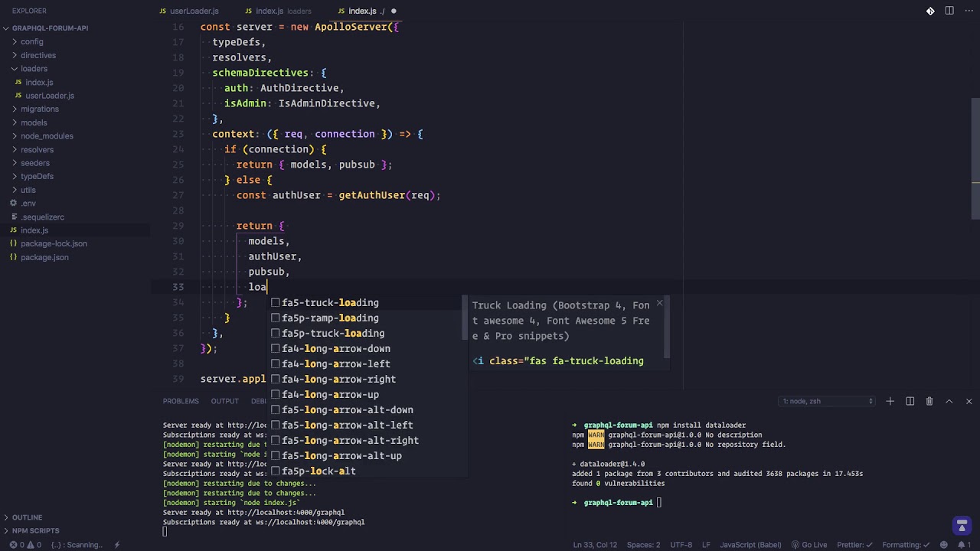This screenshot has height=551, width=980.
Task: Select the active unsaved index.js tab
Action: point(367,11)
